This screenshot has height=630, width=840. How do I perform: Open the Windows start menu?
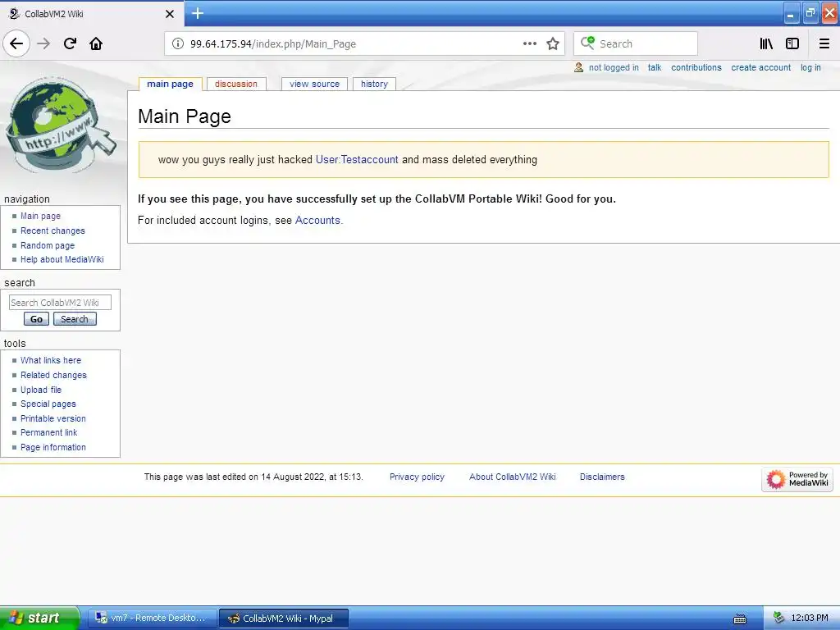click(x=39, y=619)
